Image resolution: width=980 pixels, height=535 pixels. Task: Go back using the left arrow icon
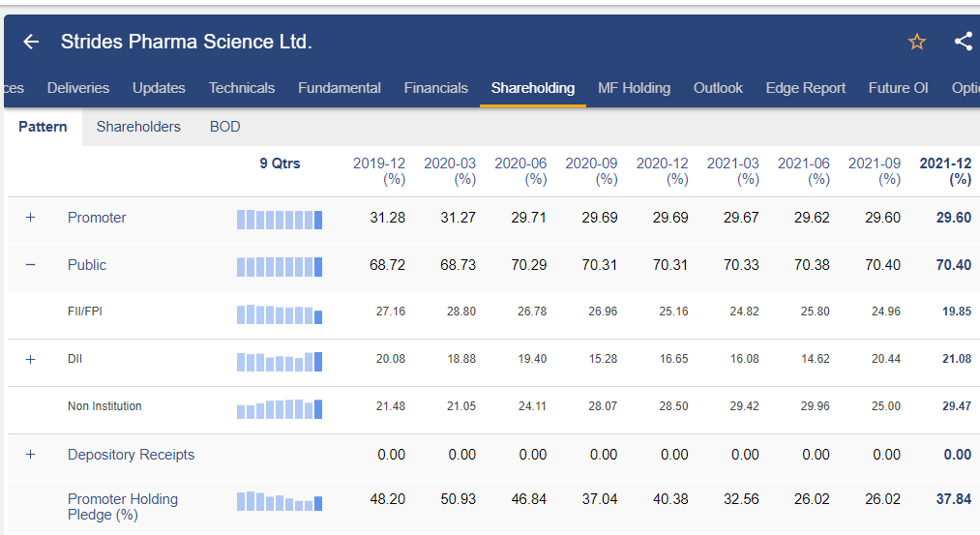pos(31,42)
